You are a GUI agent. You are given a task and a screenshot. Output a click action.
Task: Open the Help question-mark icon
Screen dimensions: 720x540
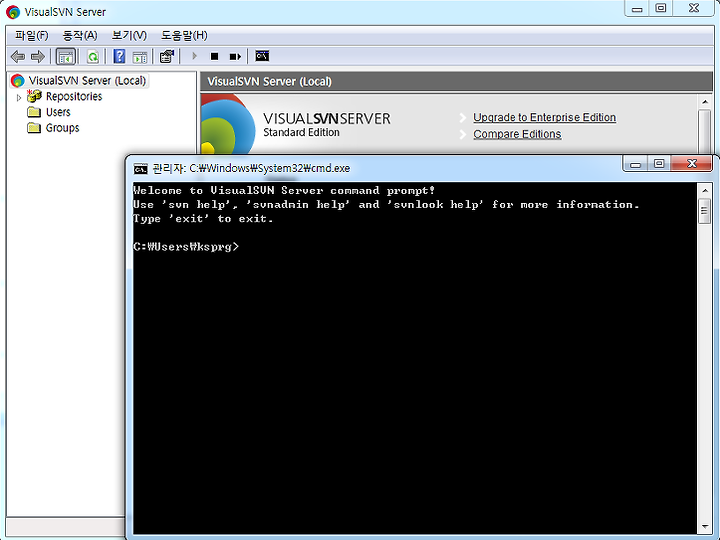(x=119, y=56)
